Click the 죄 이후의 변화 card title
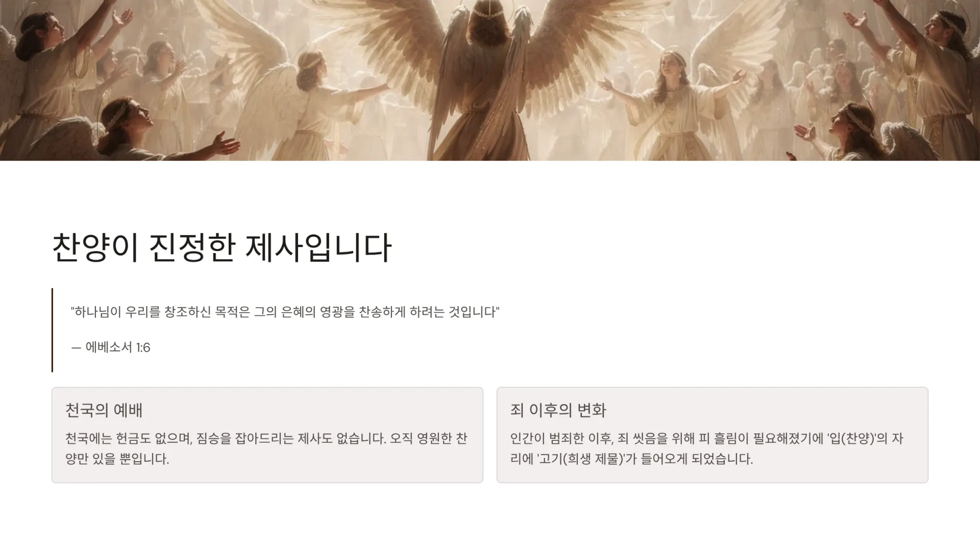This screenshot has height=551, width=980. [558, 410]
